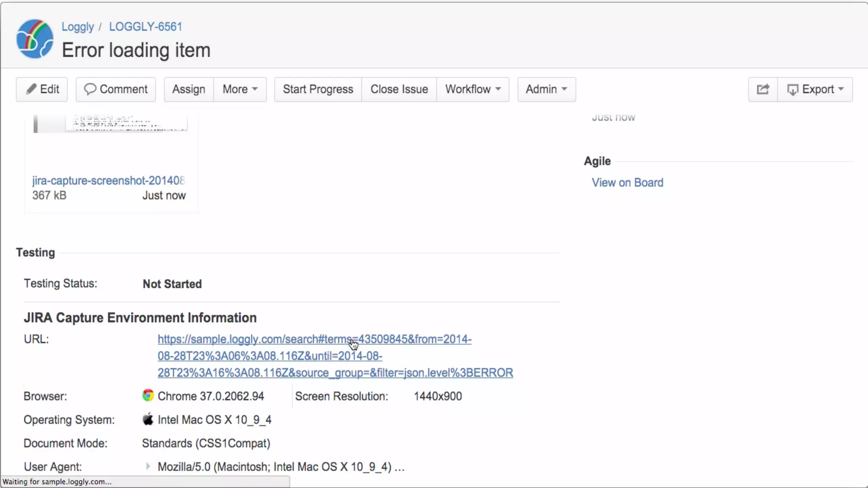This screenshot has height=488, width=868.
Task: Click the Comment speech bubble button
Action: pyautogui.click(x=116, y=89)
